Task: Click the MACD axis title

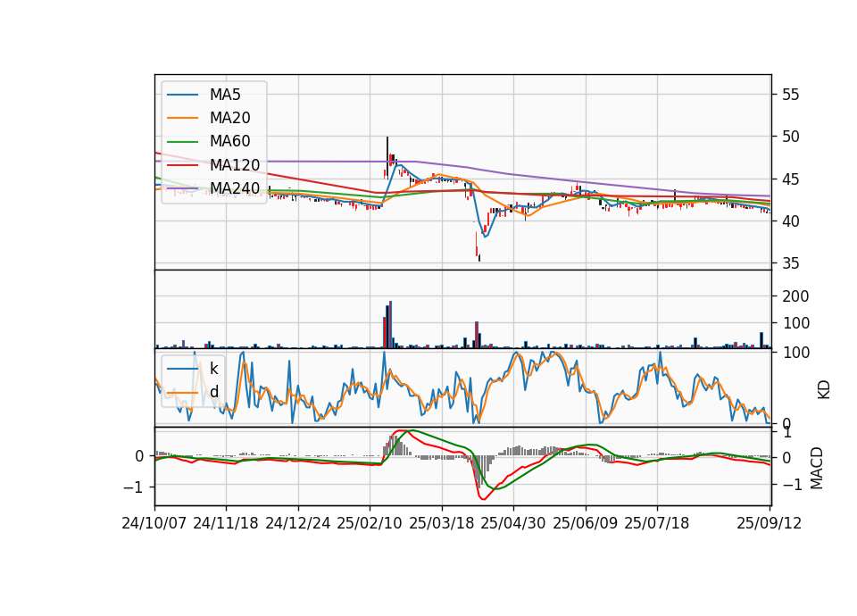Action: tap(817, 468)
